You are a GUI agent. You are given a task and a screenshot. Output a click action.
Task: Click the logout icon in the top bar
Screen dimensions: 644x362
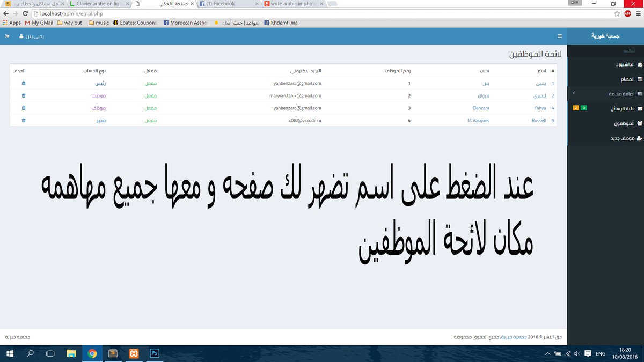click(7, 36)
